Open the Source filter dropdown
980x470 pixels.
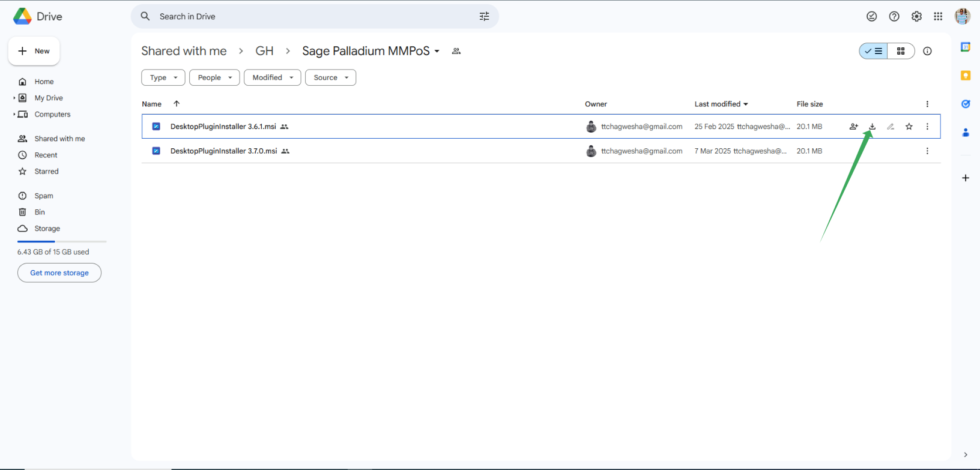(x=330, y=77)
